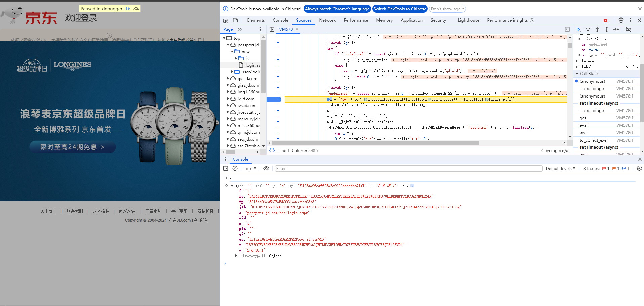Clear the console output
Viewport: 644px width, 306px height.
(x=235, y=168)
